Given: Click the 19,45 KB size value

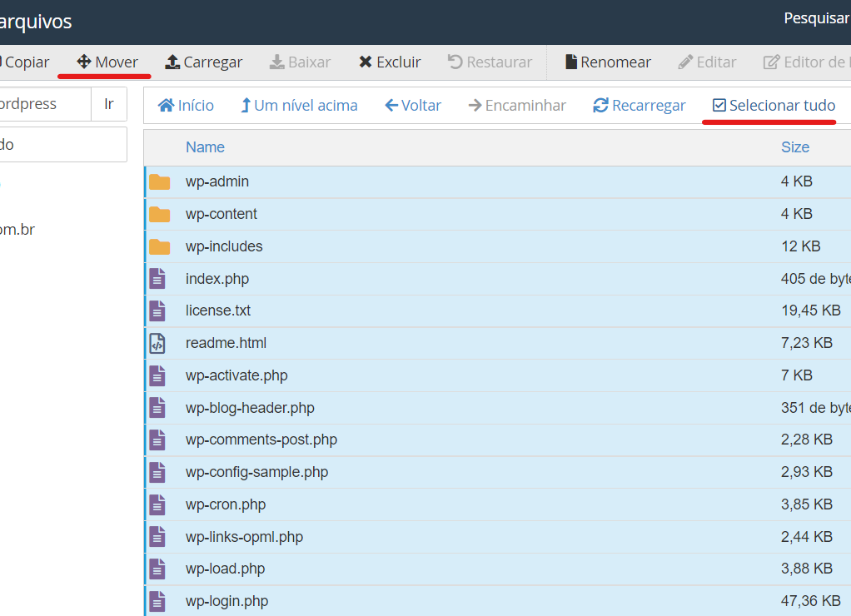Looking at the screenshot, I should 811,310.
